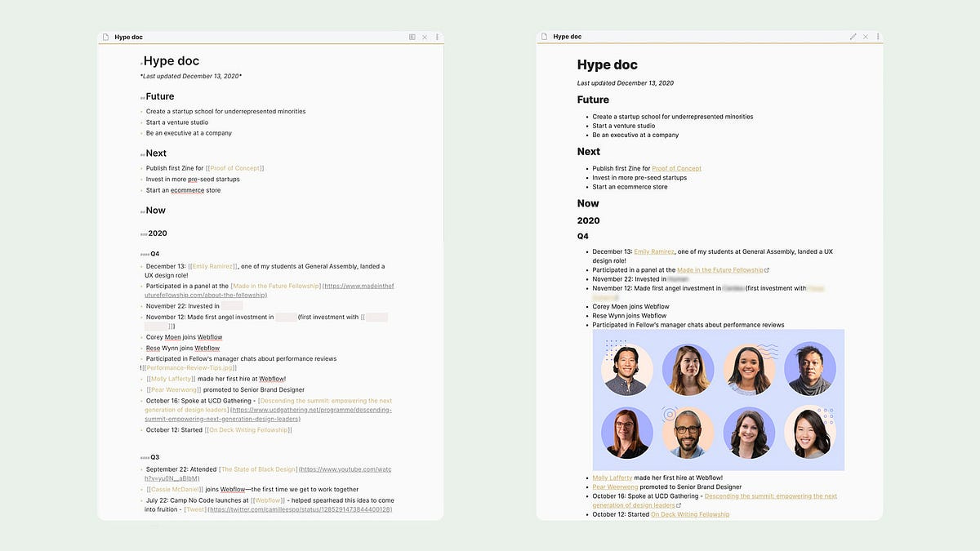
Task: Switch left pane to preview mode icon
Action: [x=412, y=37]
